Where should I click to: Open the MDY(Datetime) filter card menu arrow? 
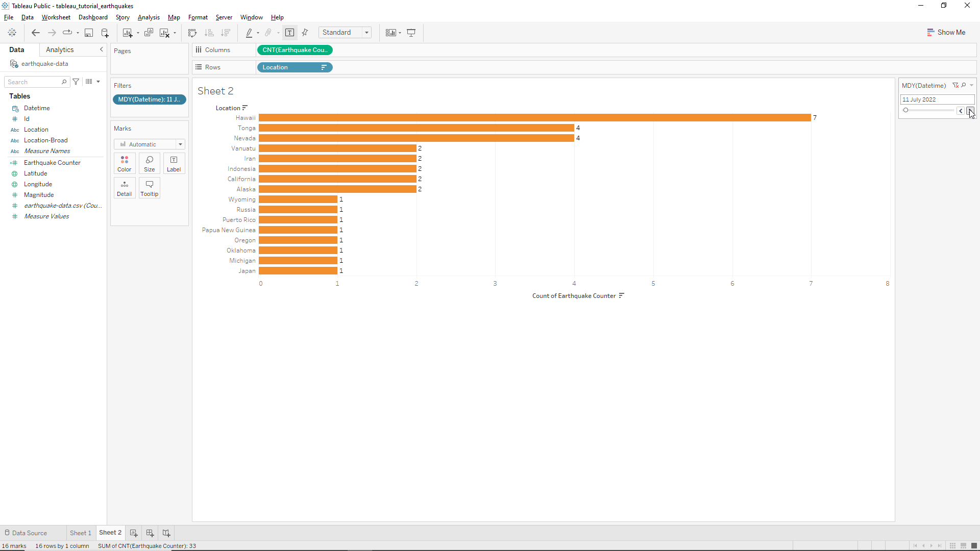(971, 86)
